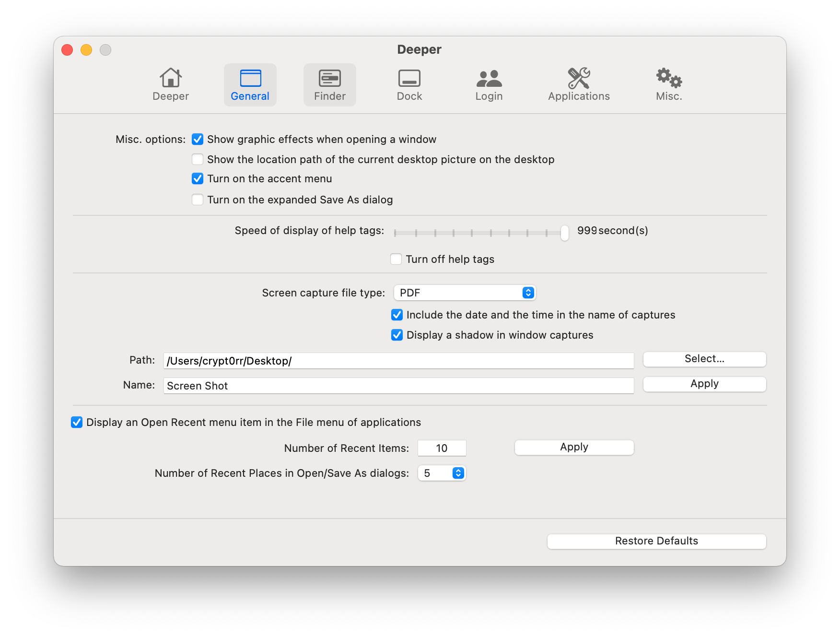Image resolution: width=840 pixels, height=637 pixels.
Task: Click the Restore Defaults button
Action: click(656, 541)
